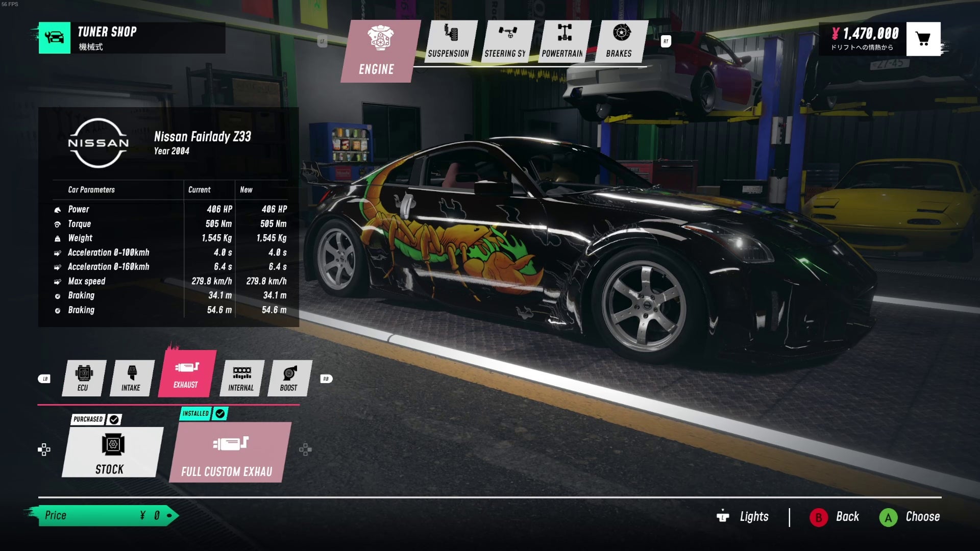
Task: Click the Torque parameter icon
Action: pyautogui.click(x=58, y=224)
